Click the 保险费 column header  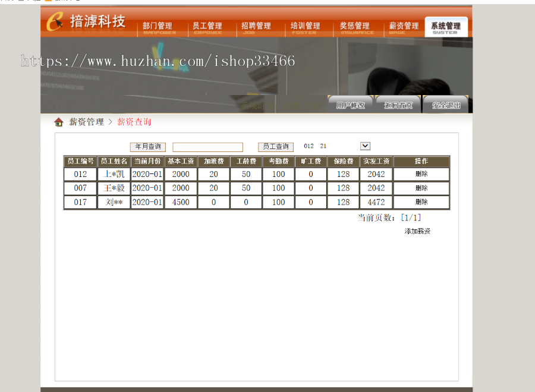tap(343, 161)
